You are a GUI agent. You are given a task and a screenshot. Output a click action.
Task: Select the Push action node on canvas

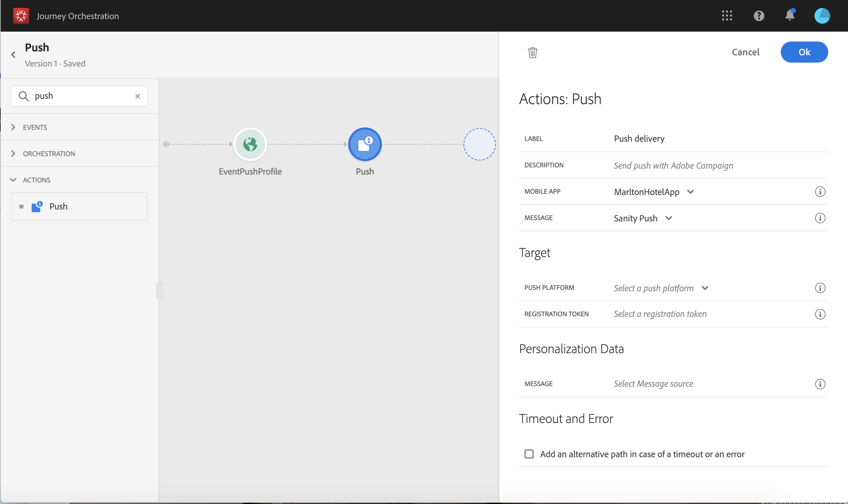[x=365, y=144]
